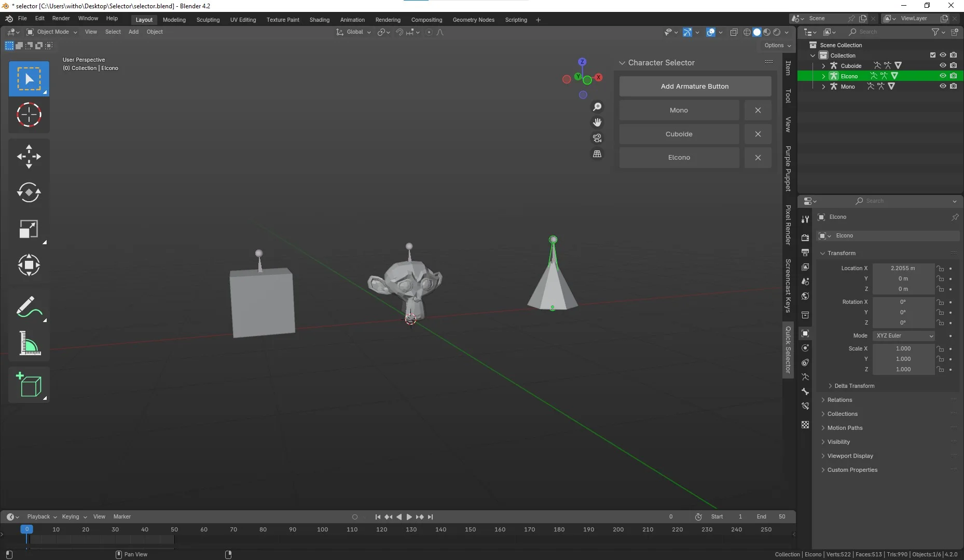Expand the Cuboide tree item

tap(823, 66)
